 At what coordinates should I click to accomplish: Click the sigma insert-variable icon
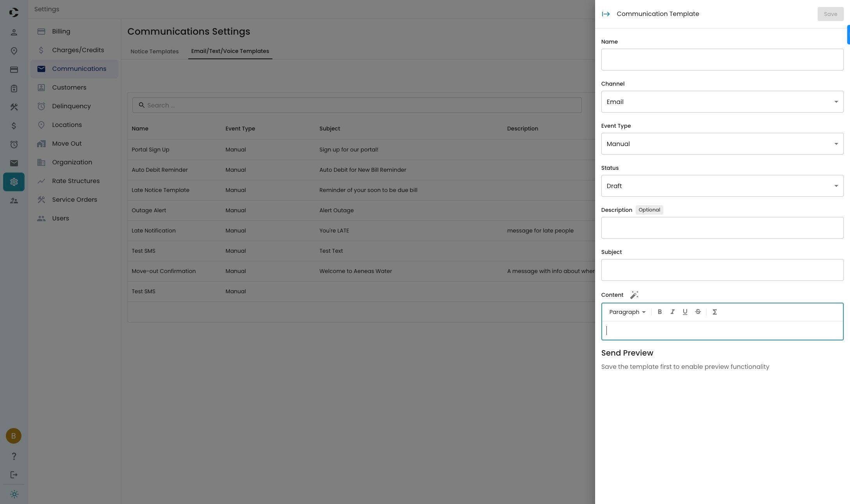tap(714, 312)
